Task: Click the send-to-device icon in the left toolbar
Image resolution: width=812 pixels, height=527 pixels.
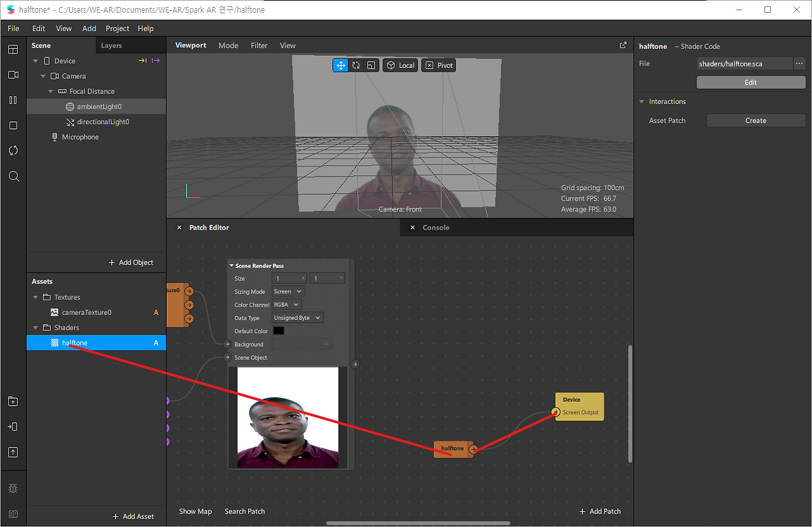Action: (13, 427)
